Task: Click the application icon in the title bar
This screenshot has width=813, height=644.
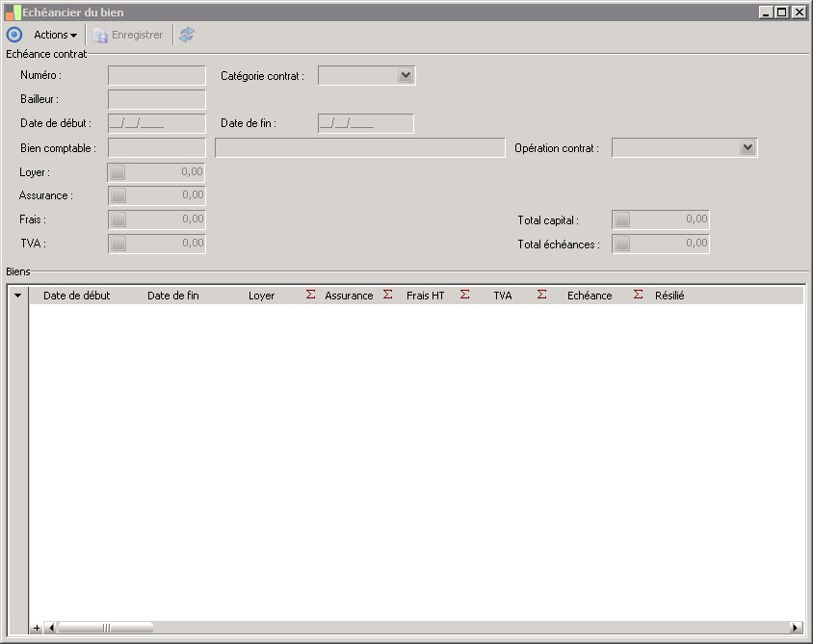Action: coord(13,13)
